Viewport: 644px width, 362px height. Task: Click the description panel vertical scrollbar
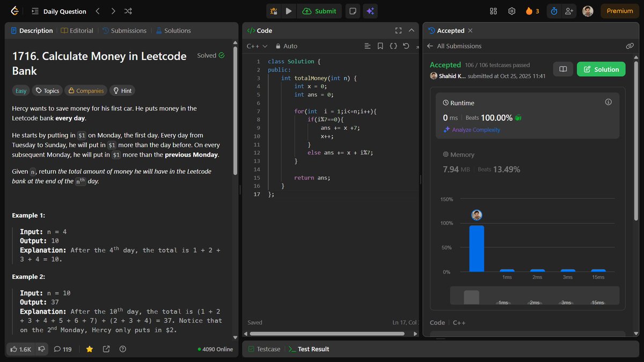click(235, 110)
